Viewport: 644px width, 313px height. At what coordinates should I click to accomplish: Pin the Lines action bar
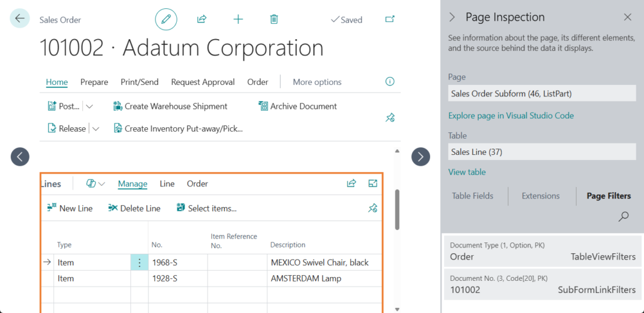372,208
